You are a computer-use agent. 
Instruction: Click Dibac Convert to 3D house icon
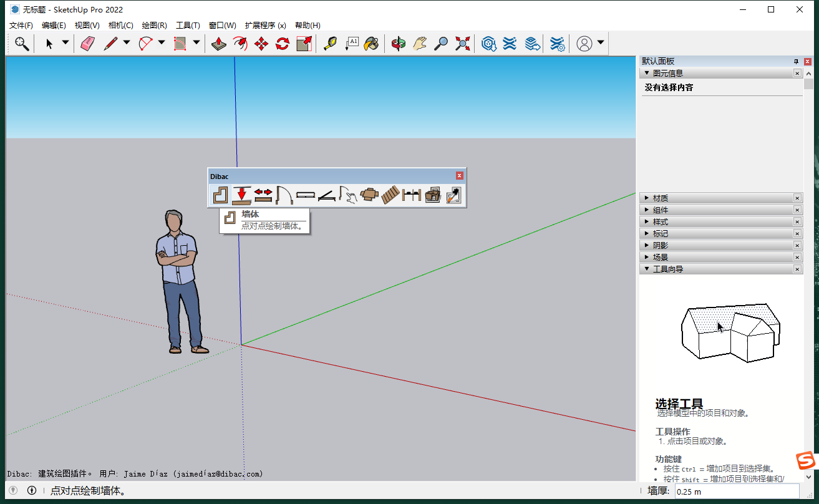(433, 195)
